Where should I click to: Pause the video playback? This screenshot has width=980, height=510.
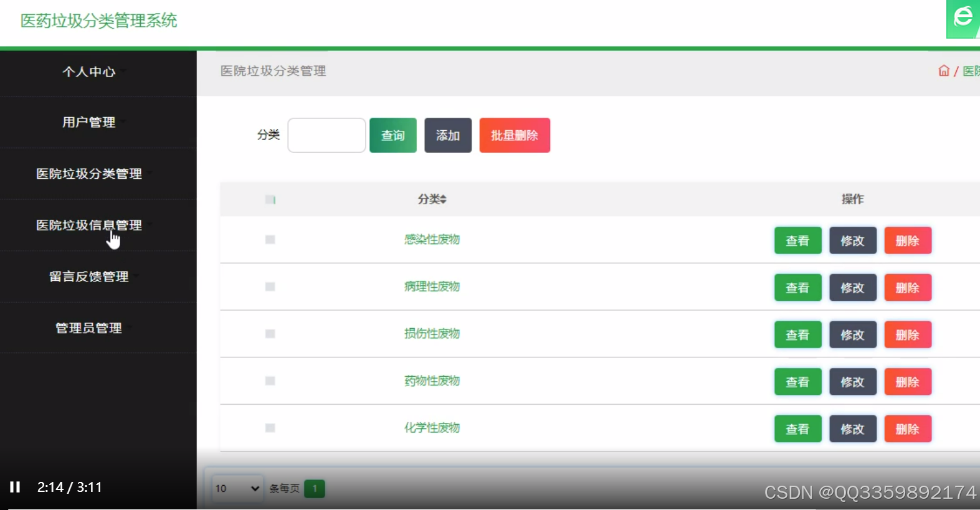tap(15, 487)
